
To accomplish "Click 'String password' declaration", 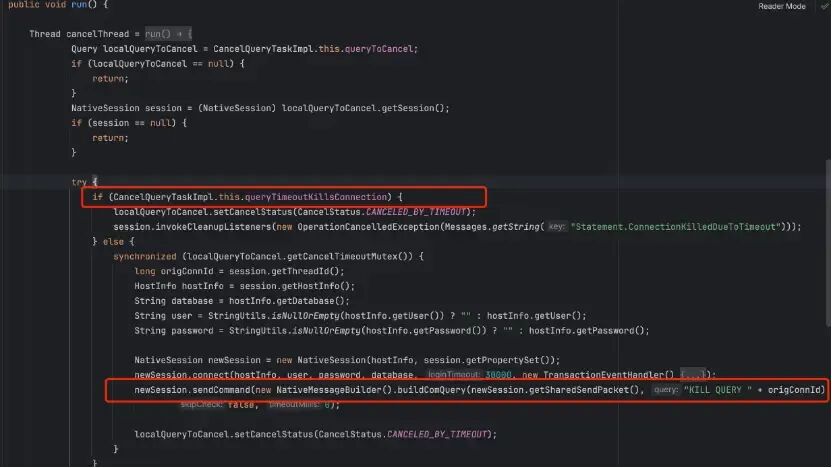I will pos(174,331).
